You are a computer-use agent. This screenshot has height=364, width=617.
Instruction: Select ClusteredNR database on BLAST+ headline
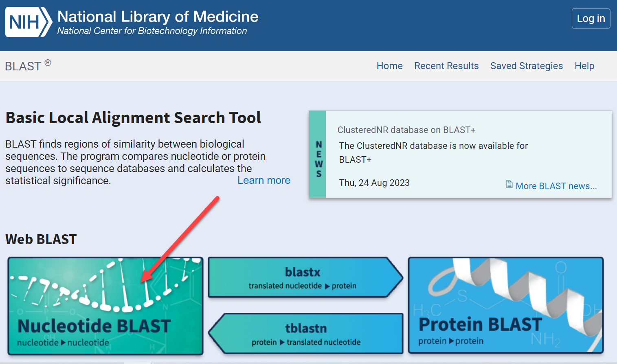[x=406, y=130]
